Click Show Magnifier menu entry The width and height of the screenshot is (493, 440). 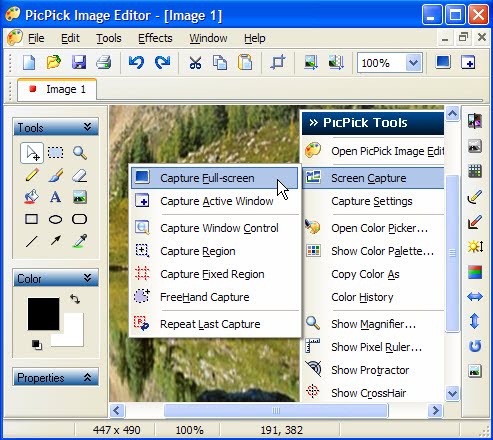[x=373, y=324]
